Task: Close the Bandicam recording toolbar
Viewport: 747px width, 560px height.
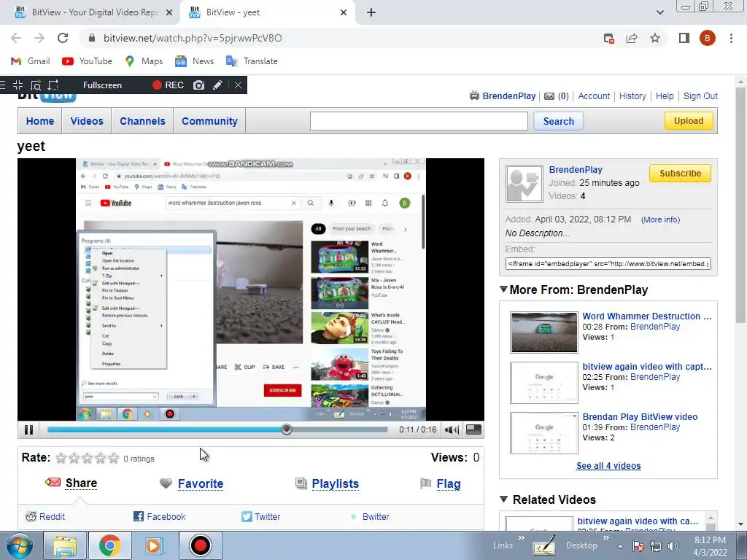Action: pyautogui.click(x=238, y=85)
